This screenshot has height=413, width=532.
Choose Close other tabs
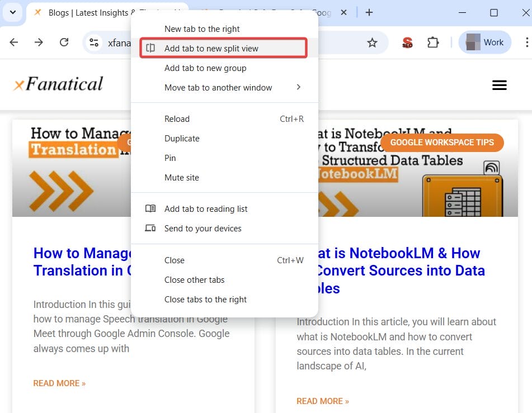click(194, 279)
